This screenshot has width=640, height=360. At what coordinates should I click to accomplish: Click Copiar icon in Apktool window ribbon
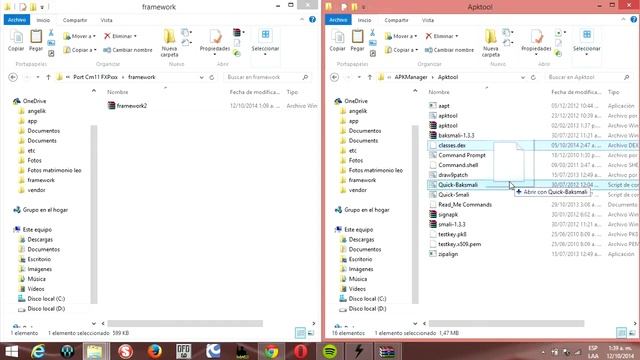[337, 40]
